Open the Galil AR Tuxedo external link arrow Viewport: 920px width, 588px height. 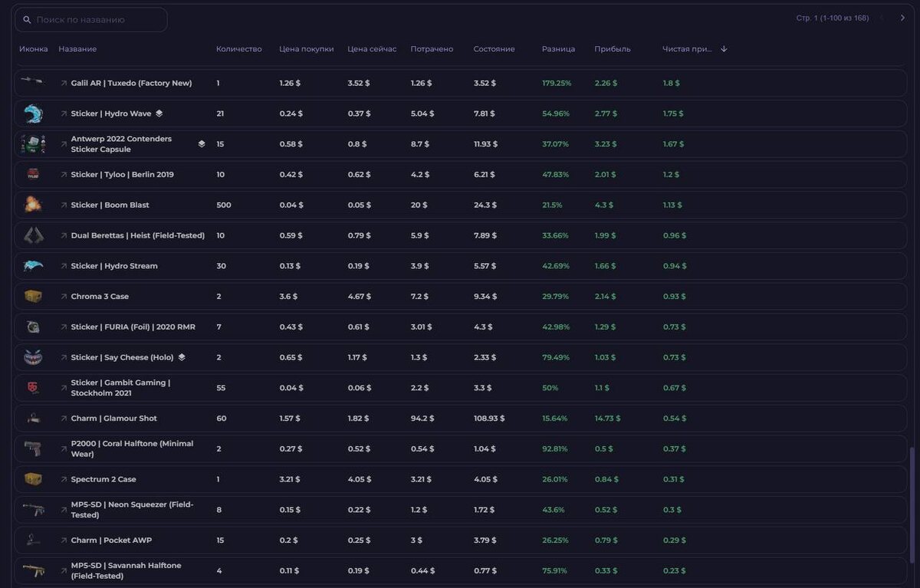(x=64, y=83)
